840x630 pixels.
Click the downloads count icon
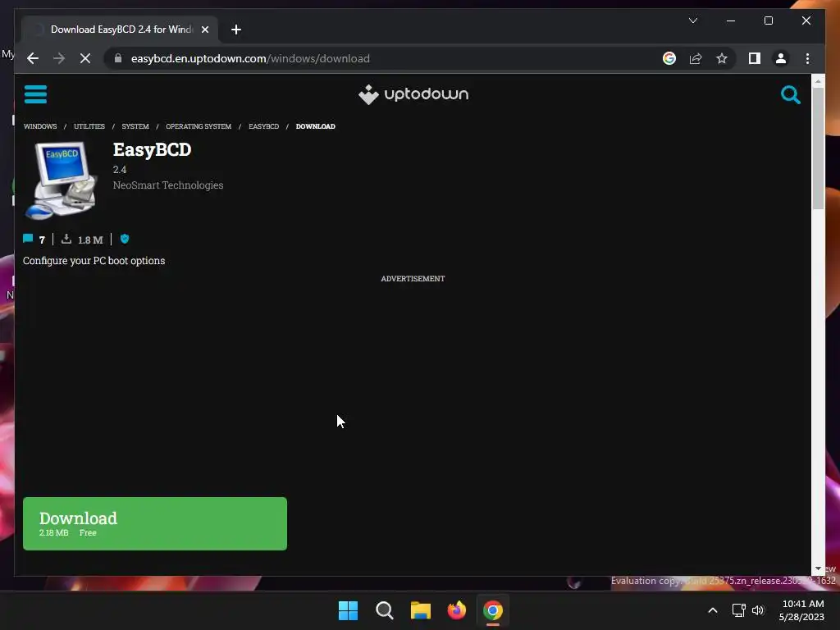[66, 239]
